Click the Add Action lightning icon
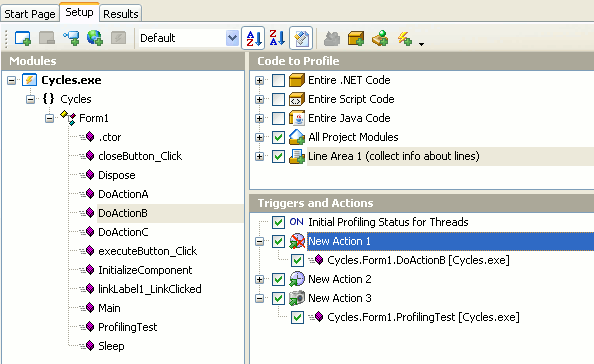Screen dimensions: 594x364 coord(405,39)
